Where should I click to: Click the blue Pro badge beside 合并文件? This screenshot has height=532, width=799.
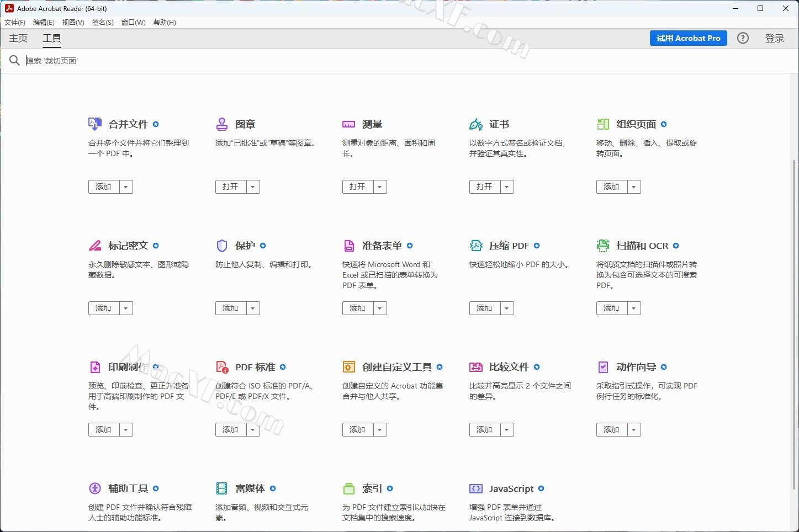pos(156,124)
